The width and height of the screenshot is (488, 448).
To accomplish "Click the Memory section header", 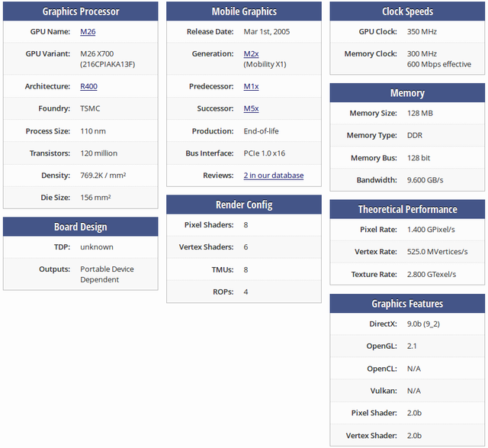I will tap(407, 93).
